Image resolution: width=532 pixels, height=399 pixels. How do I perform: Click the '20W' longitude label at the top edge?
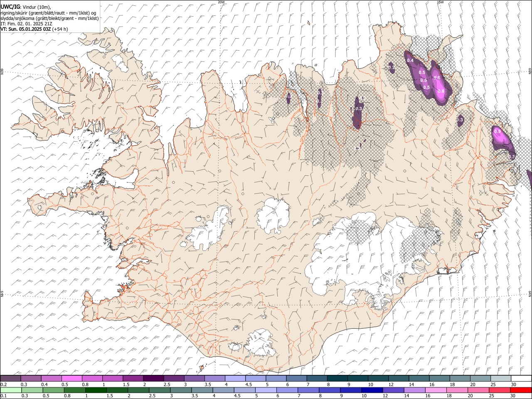pos(221,2)
